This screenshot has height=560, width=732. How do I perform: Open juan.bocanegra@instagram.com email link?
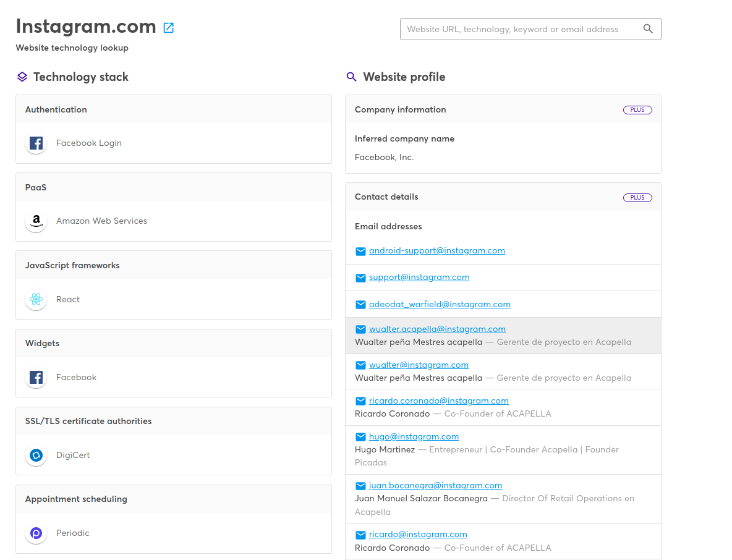[x=436, y=486]
